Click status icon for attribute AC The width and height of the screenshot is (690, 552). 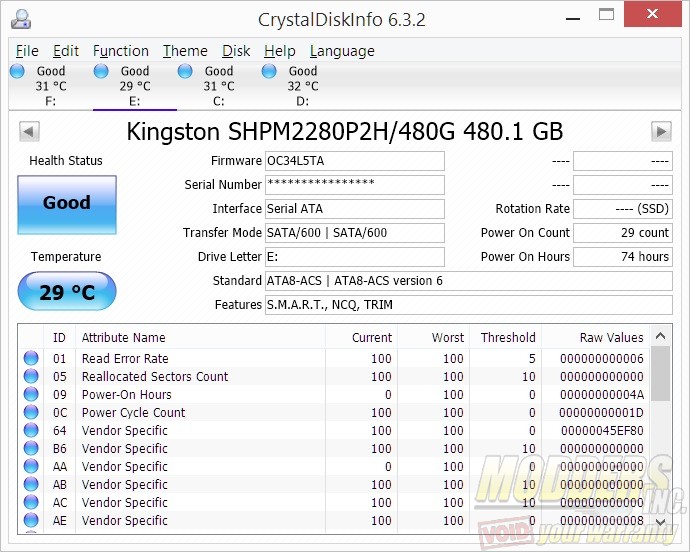[31, 503]
